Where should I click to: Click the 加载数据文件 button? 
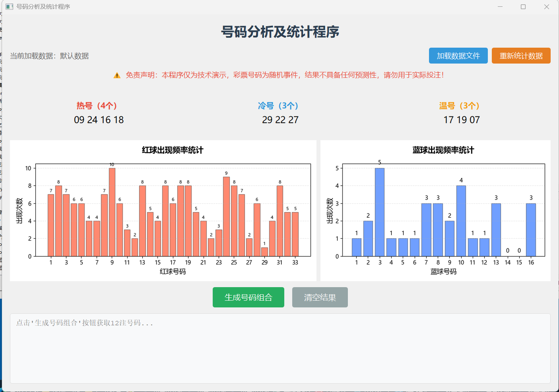(x=458, y=56)
